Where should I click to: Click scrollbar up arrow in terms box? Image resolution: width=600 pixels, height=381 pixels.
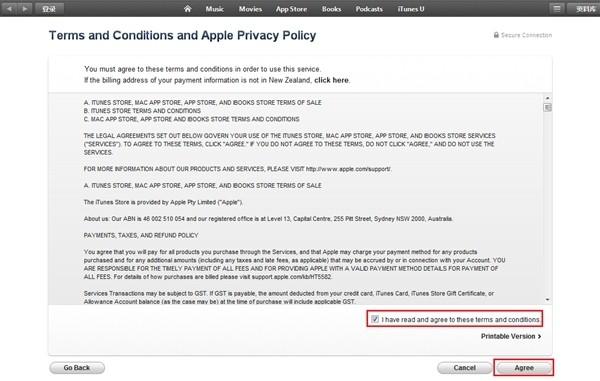[548, 98]
